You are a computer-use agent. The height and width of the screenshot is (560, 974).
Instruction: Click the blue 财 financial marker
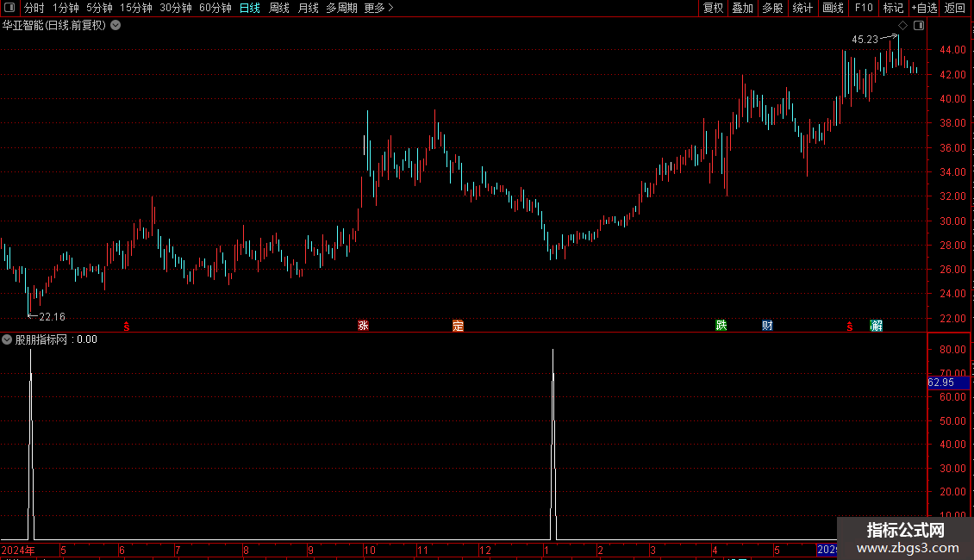click(x=767, y=326)
